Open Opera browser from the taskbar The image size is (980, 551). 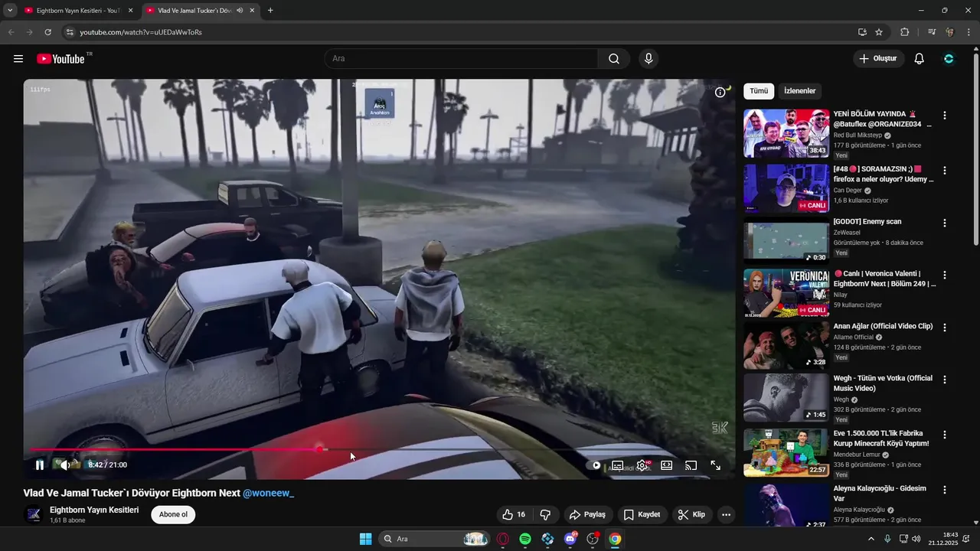coord(503,539)
